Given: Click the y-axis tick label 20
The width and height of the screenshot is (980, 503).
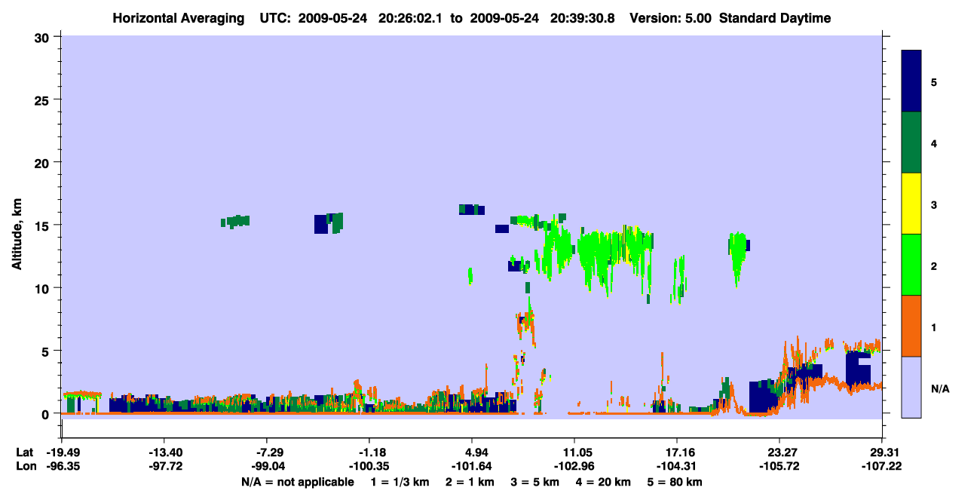Looking at the screenshot, I should (44, 162).
